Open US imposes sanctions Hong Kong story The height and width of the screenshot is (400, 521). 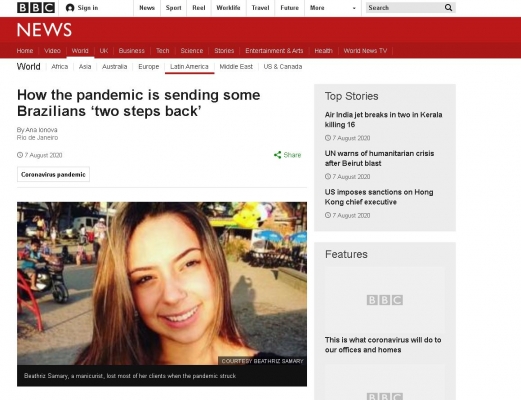(x=379, y=197)
